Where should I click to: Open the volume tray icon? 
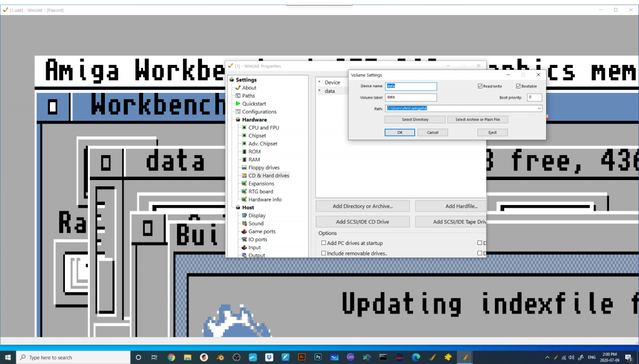tap(572, 357)
